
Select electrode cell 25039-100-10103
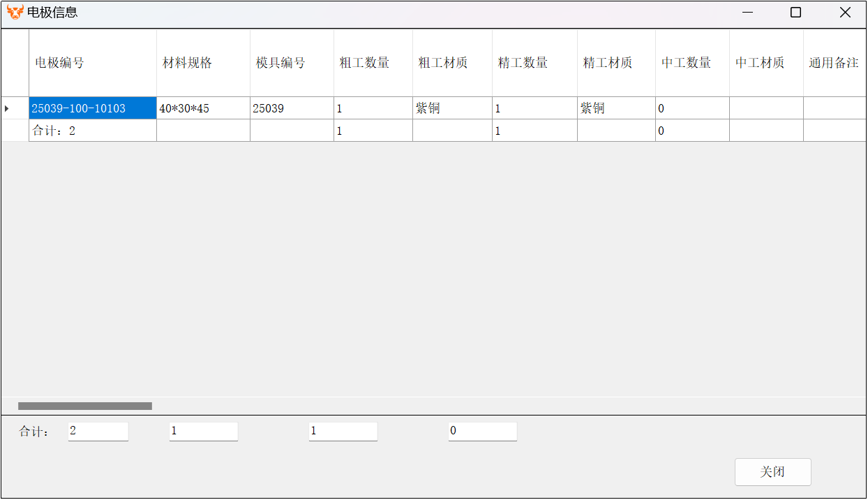92,108
